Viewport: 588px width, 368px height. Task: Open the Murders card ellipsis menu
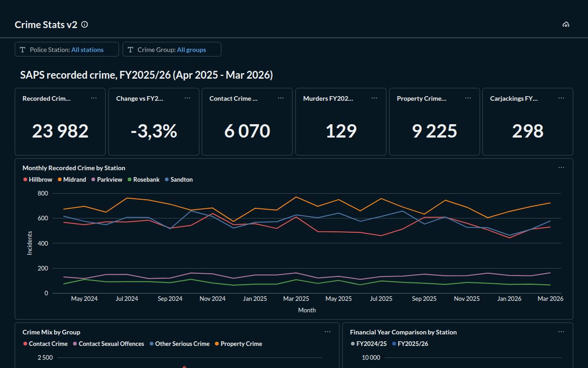[374, 98]
